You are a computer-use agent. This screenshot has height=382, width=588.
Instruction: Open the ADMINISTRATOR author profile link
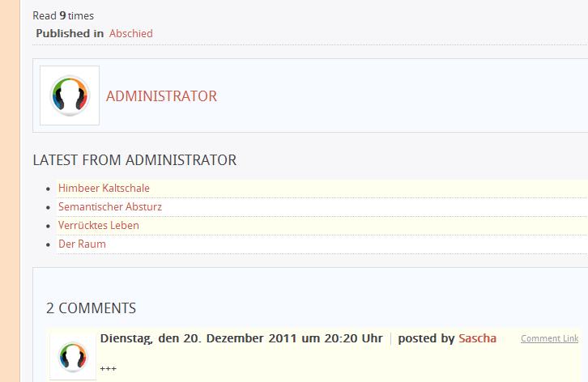click(x=161, y=96)
